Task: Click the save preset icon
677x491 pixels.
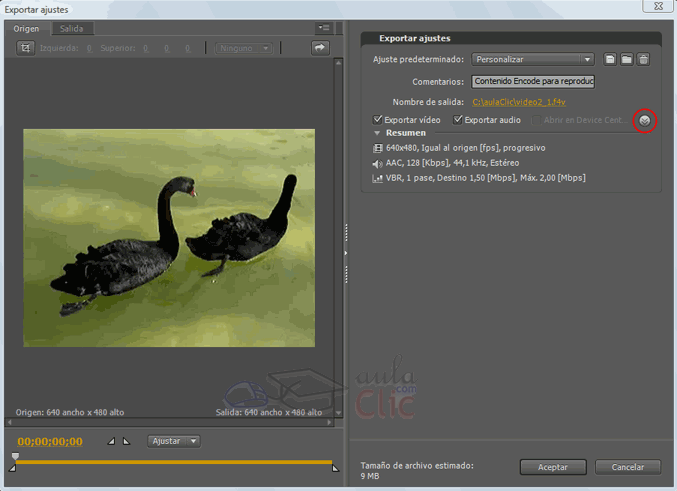Action: click(610, 60)
